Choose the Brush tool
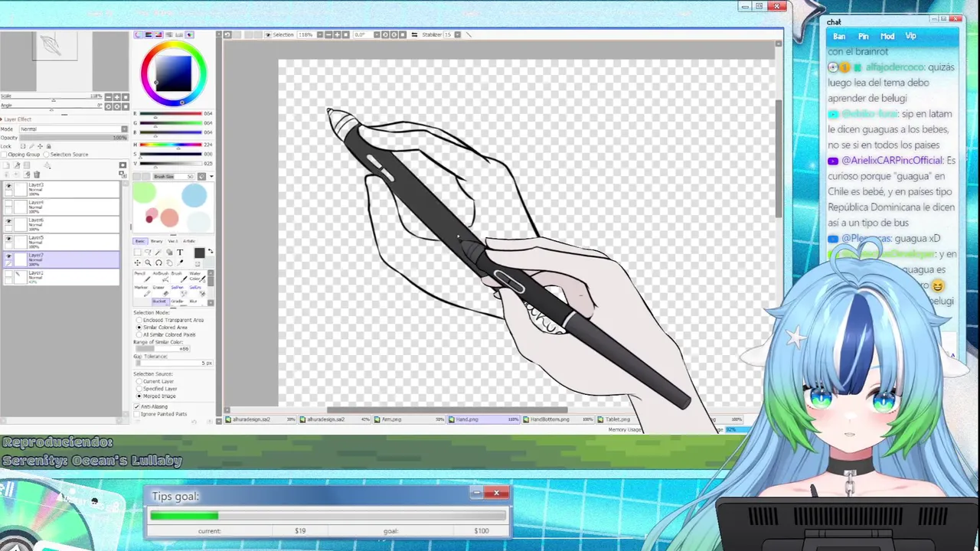The image size is (980, 551). coord(179,277)
